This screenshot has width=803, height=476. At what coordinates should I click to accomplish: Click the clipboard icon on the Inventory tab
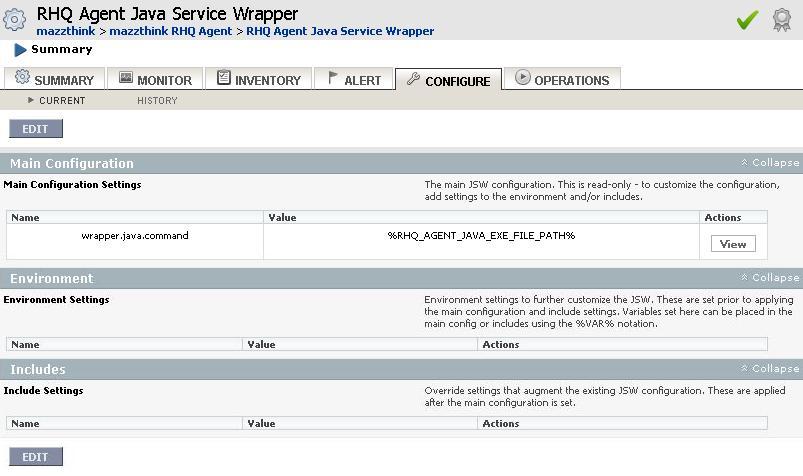click(224, 79)
